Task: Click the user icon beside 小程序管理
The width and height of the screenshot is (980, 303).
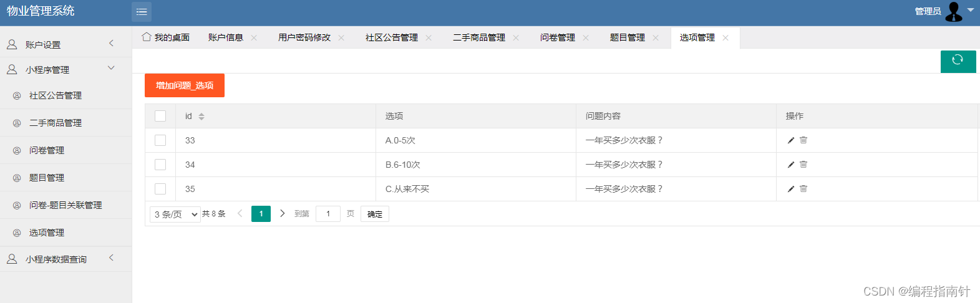Action: point(12,69)
